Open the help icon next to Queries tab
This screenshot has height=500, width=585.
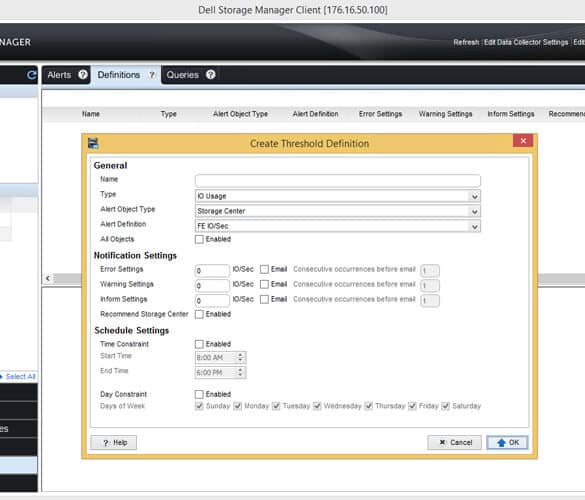210,75
